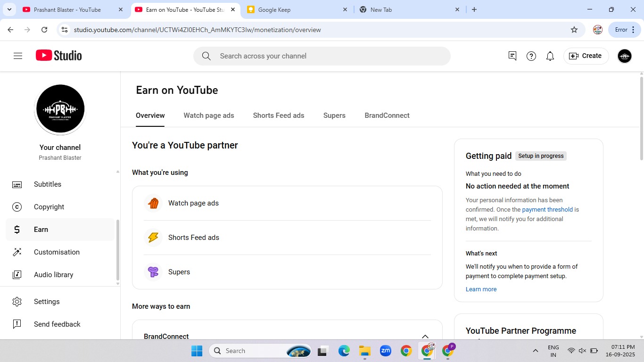Open Audio library in sidebar
Image resolution: width=644 pixels, height=362 pixels.
[53, 275]
